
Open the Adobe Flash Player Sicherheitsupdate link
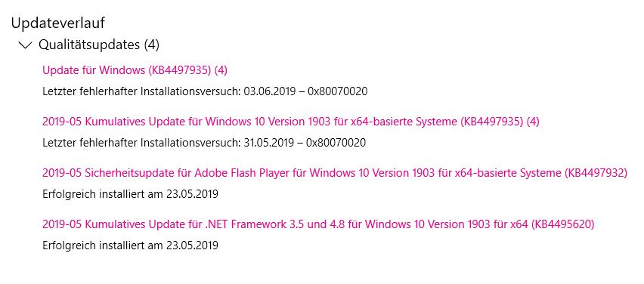335,173
